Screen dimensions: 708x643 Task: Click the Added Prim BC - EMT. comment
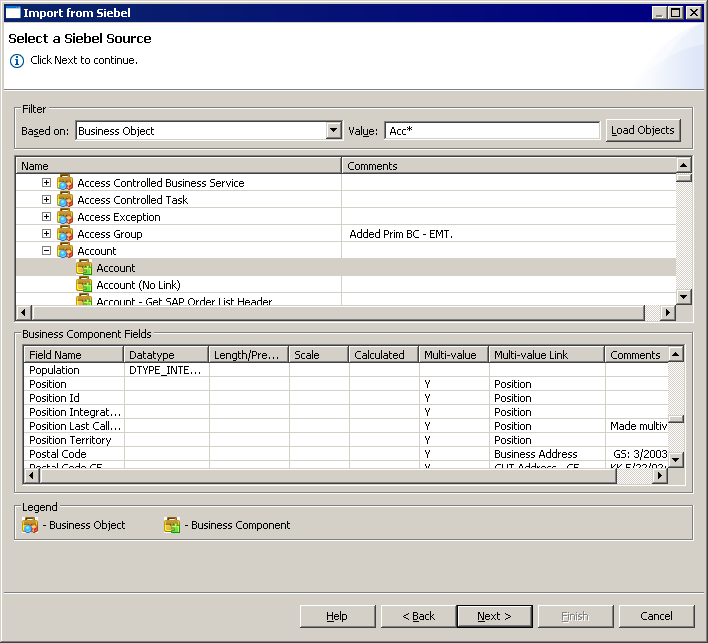pyautogui.click(x=401, y=234)
